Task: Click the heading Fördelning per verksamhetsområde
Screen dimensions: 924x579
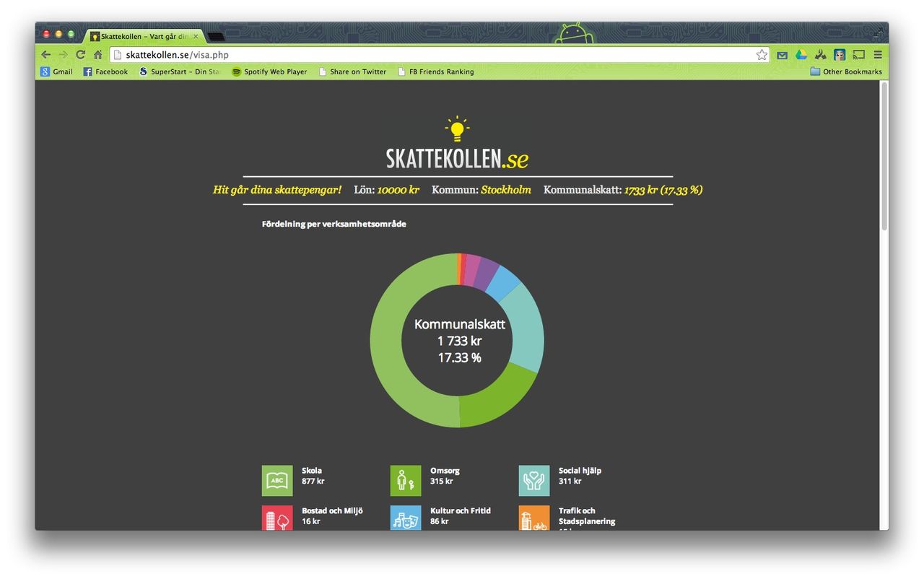Action: 334,224
